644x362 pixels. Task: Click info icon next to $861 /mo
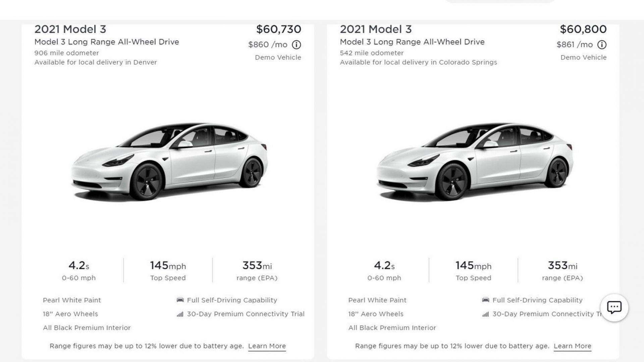click(602, 45)
